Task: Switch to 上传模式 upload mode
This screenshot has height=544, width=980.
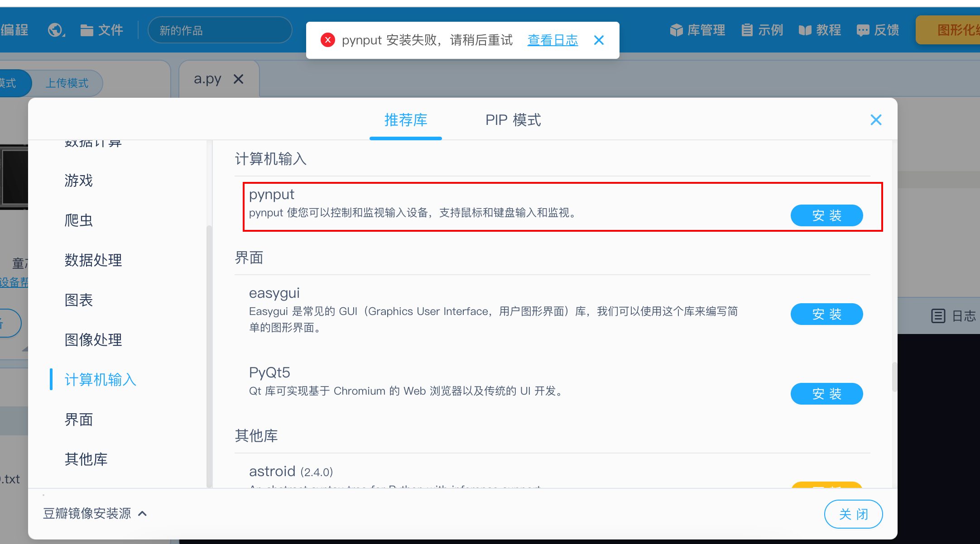Action: click(67, 83)
